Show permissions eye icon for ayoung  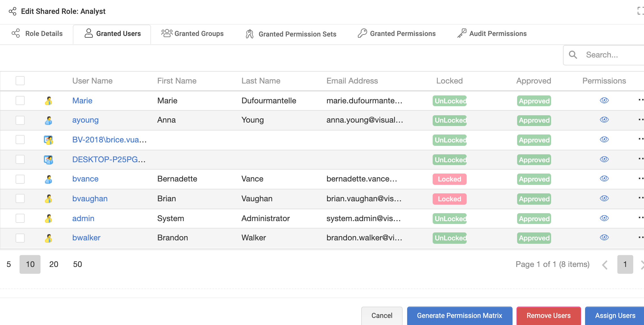pyautogui.click(x=604, y=120)
